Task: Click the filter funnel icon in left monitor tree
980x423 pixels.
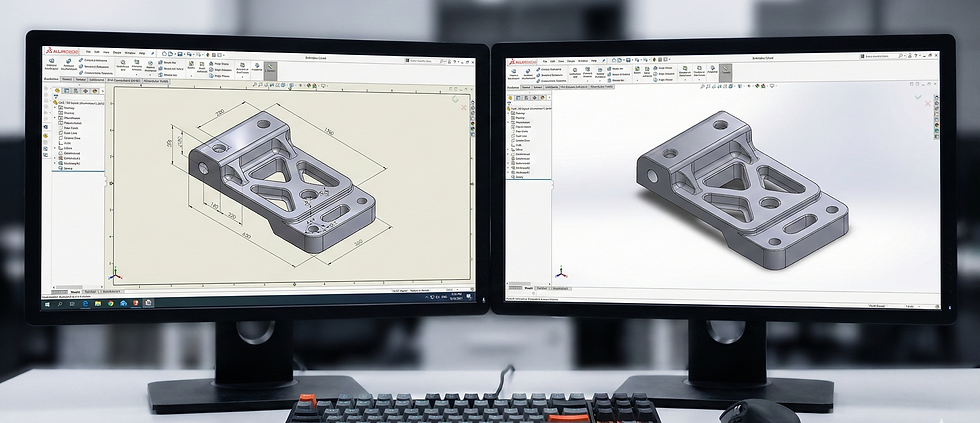Action: coord(56,96)
